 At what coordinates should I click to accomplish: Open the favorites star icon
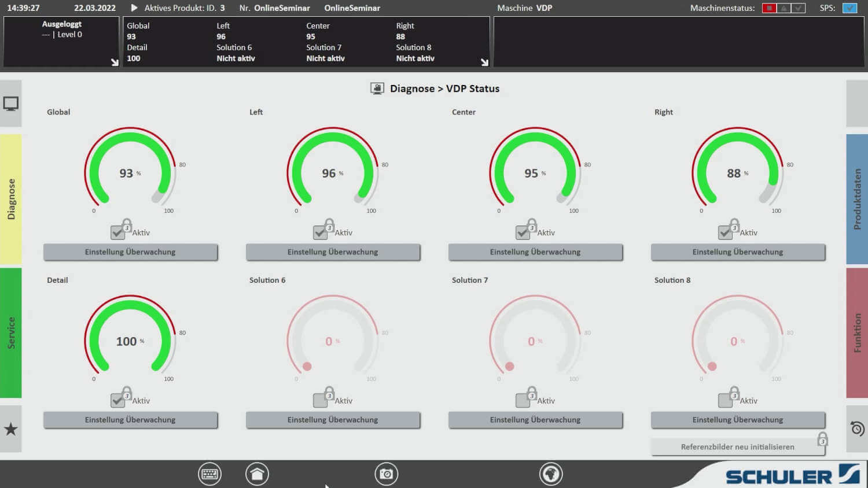(11, 429)
